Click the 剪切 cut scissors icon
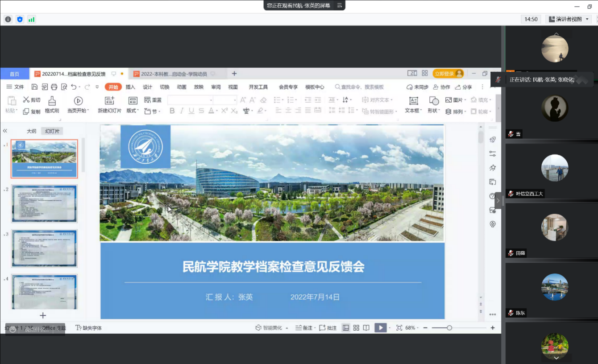This screenshot has height=364, width=598. pos(27,100)
